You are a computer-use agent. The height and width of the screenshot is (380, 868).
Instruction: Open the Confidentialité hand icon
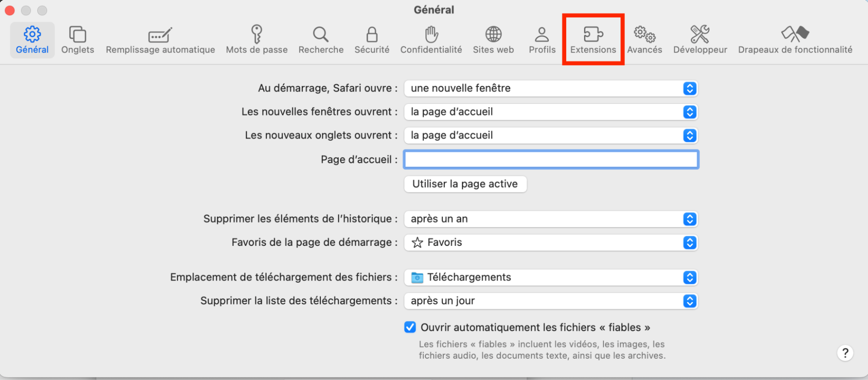[x=431, y=34]
